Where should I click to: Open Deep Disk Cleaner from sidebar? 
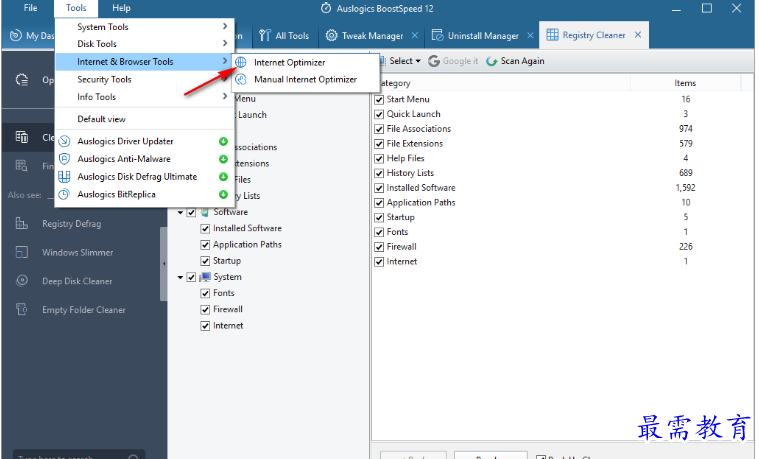tap(77, 281)
